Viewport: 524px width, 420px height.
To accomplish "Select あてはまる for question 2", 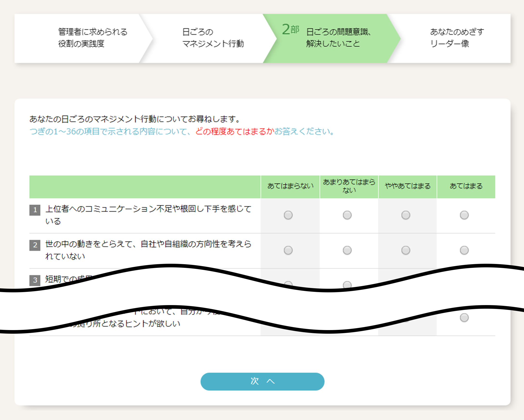I will point(464,250).
